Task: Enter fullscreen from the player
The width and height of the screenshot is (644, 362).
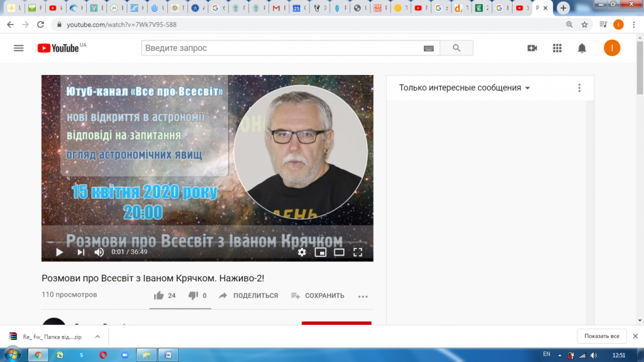Action: 358,252
